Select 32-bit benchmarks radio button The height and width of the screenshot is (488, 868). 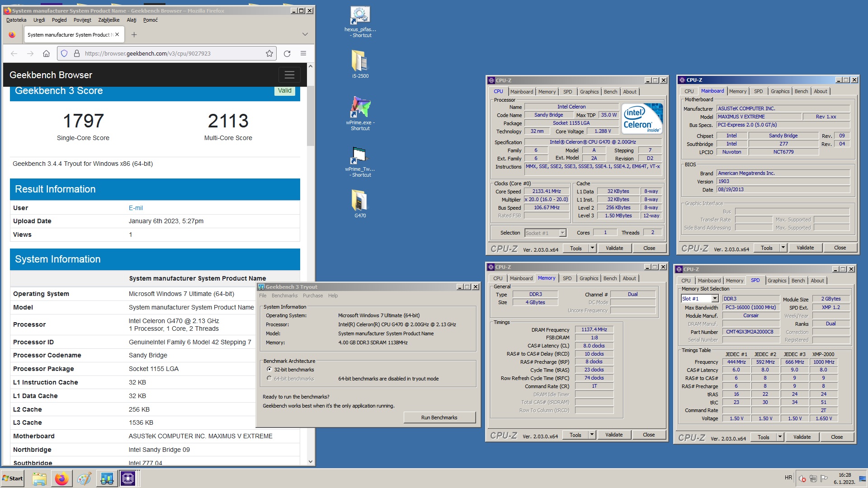[x=269, y=370]
